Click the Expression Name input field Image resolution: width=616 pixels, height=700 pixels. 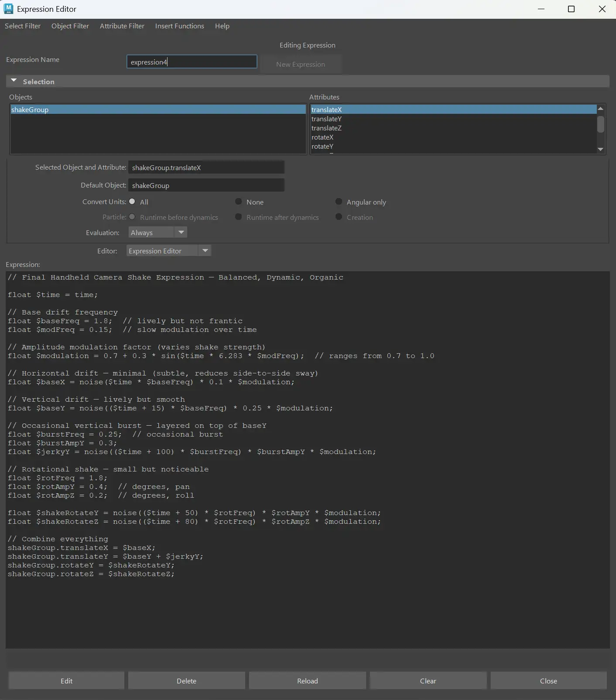[x=192, y=62]
